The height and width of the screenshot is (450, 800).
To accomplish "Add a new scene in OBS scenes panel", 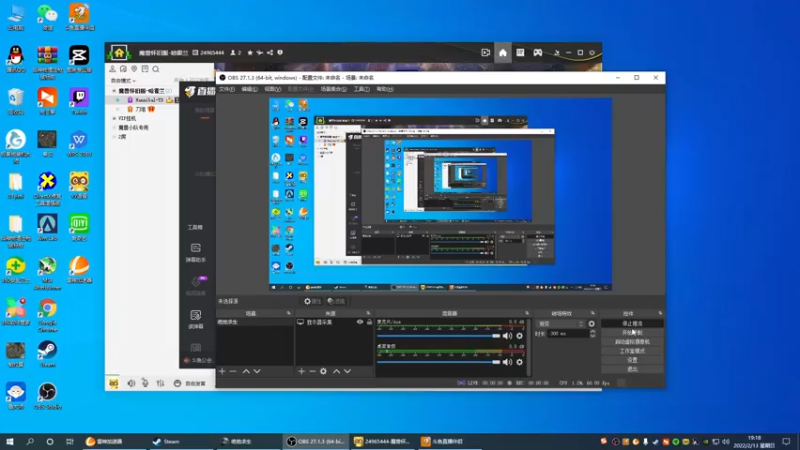I will [222, 371].
